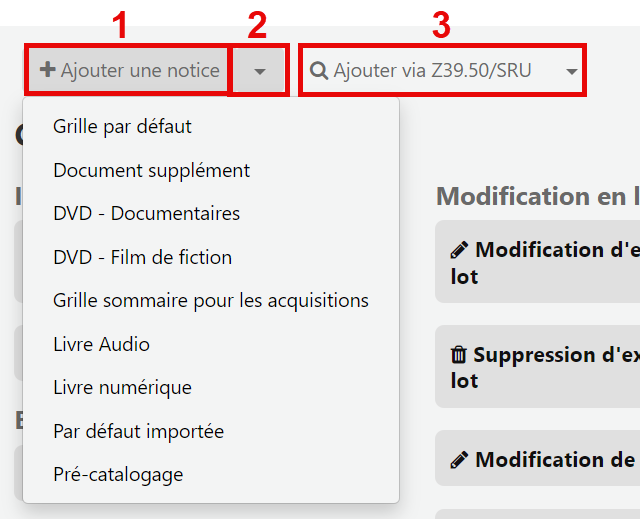640x519 pixels.
Task: Choose Livre Audio framework
Action: (x=101, y=344)
